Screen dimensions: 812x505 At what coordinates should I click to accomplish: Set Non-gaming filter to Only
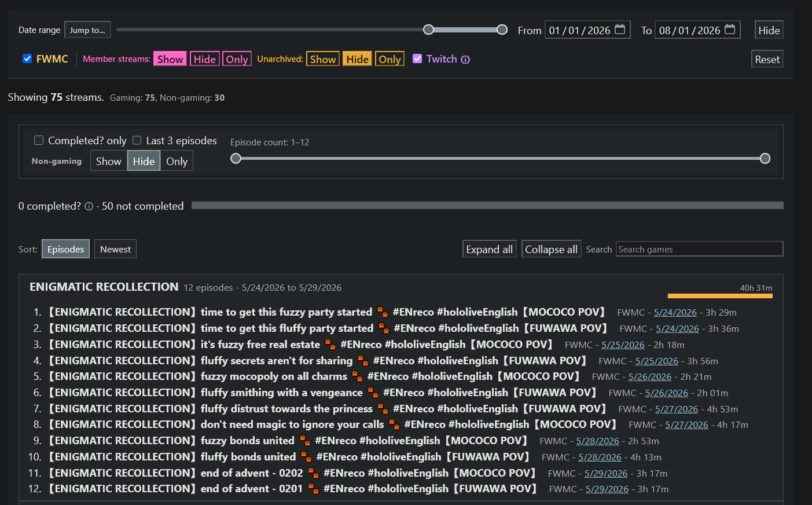pos(177,161)
